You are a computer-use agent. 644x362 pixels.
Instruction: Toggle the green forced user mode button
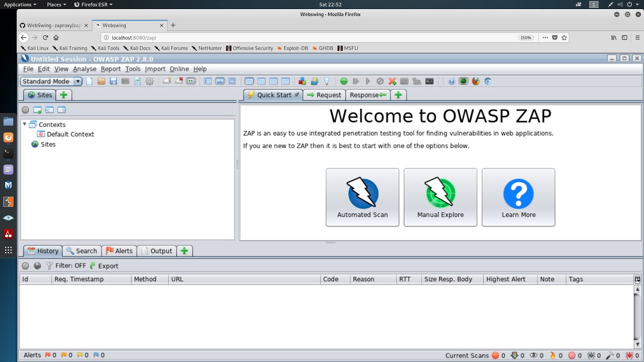click(x=463, y=81)
